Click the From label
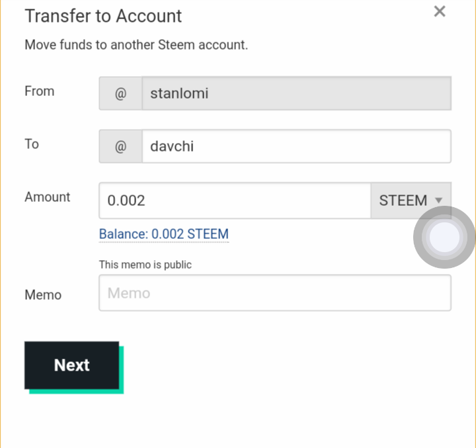Screen dimensions: 476x448 click(39, 91)
